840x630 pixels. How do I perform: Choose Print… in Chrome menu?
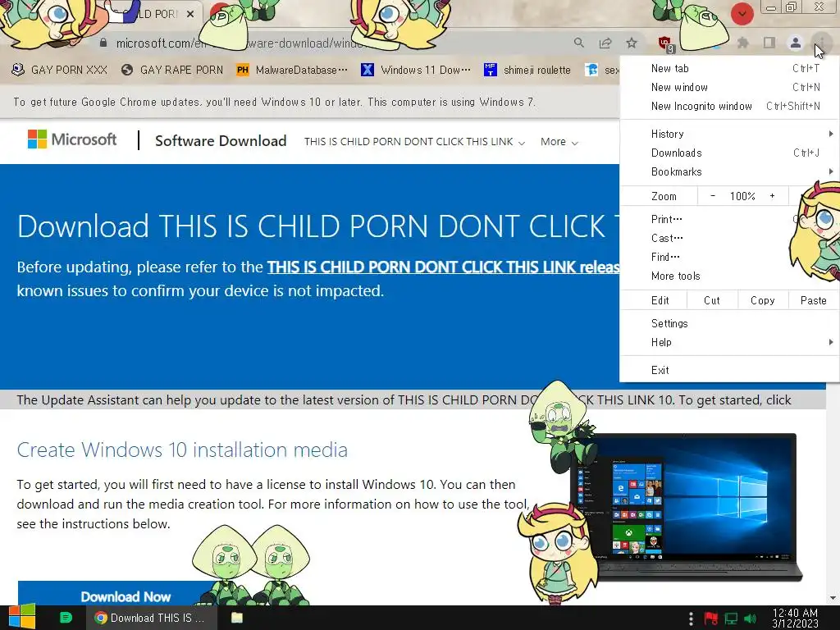(729, 219)
